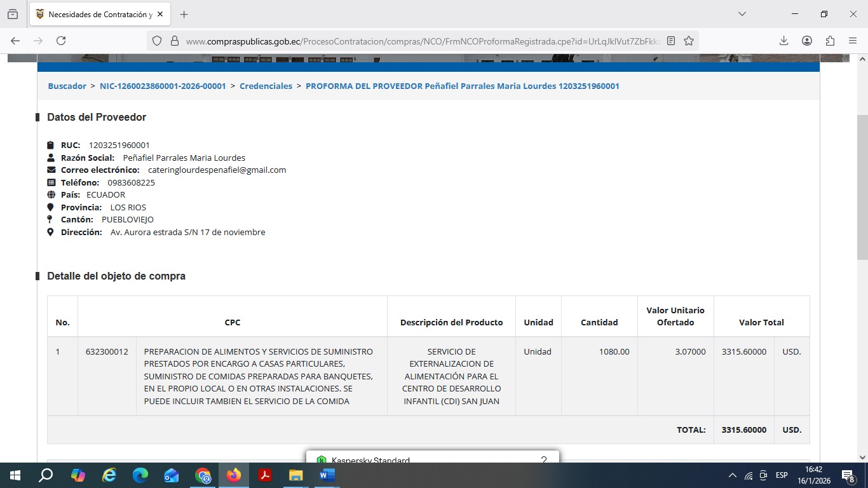The width and height of the screenshot is (868, 488).
Task: Show hidden system tray icons
Action: [732, 475]
